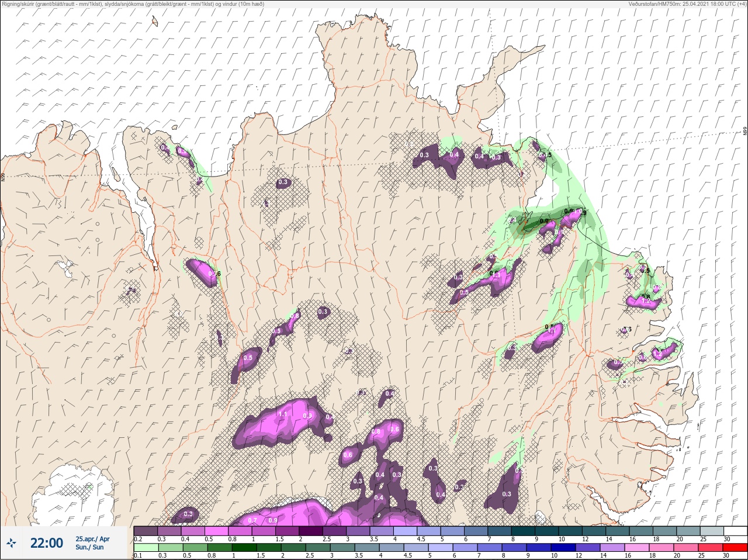Pick the white 30 swatch in the top legend row
The image size is (748, 560).
coord(735,531)
